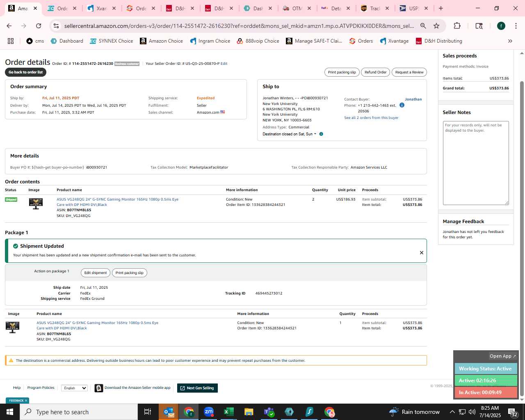The image size is (525, 420).
Task: Click Next Gen Selling button
Action: (197, 388)
